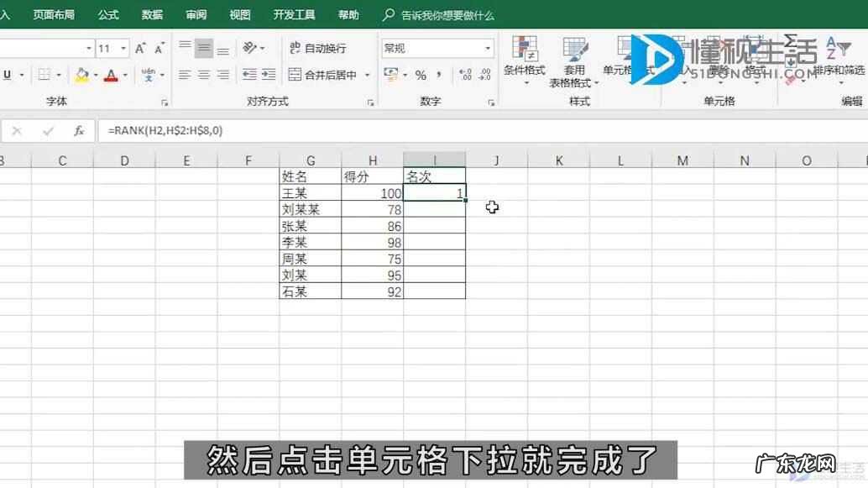Increase font size with the larger A icon

[x=143, y=47]
